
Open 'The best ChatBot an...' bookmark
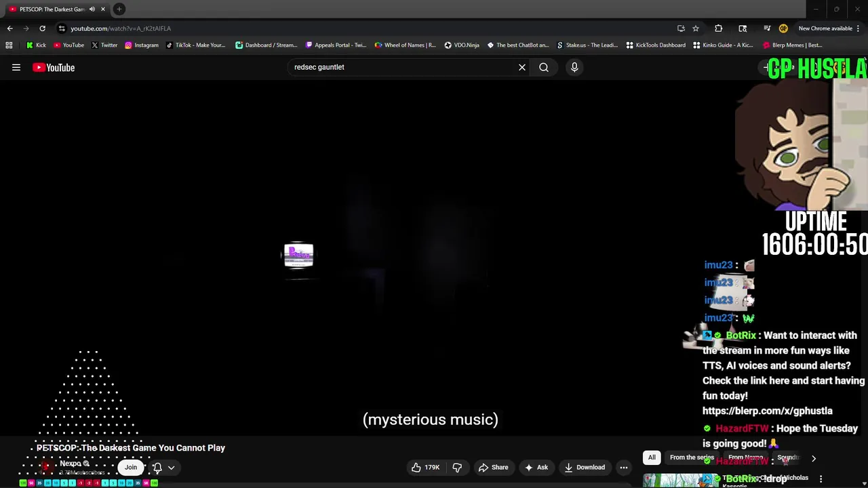click(517, 45)
